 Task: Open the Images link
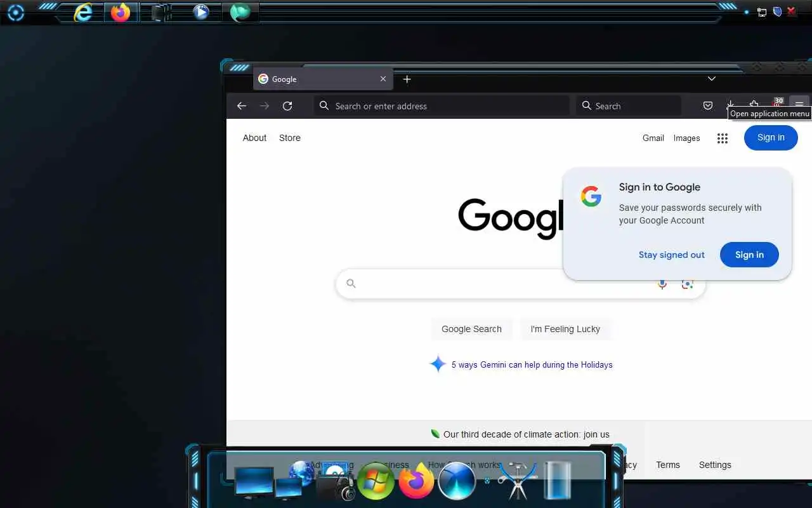(686, 138)
